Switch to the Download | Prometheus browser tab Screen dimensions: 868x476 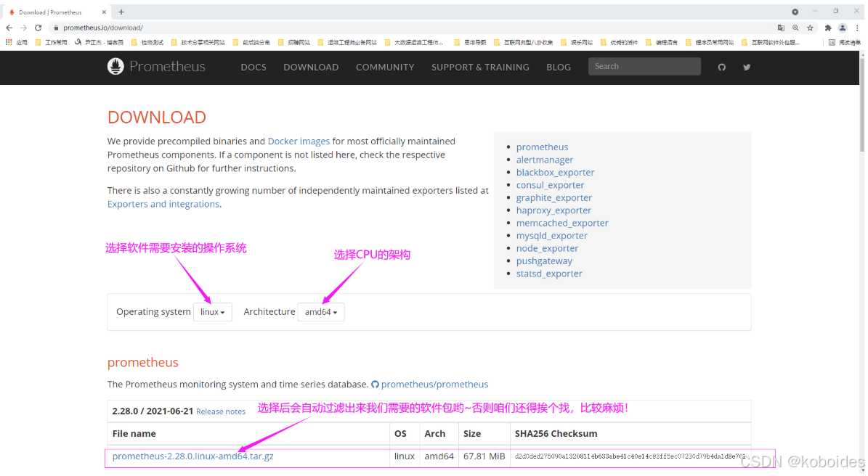click(x=55, y=12)
